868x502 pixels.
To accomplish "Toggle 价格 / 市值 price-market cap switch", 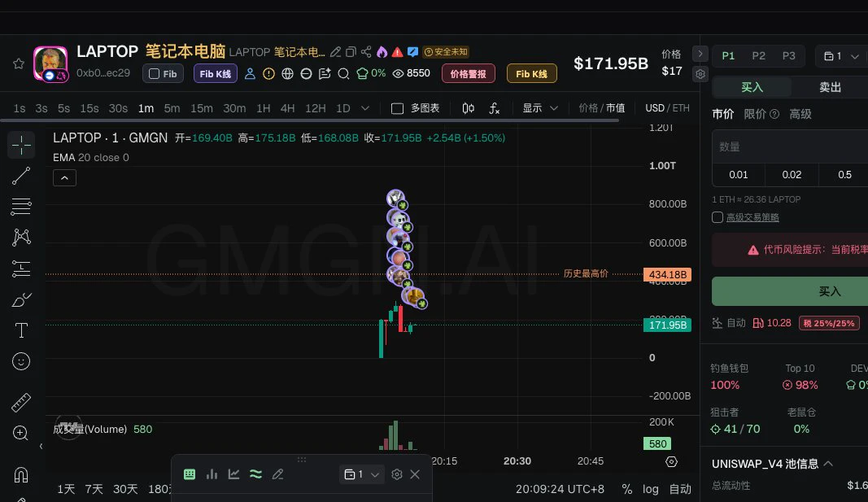I will coord(602,108).
